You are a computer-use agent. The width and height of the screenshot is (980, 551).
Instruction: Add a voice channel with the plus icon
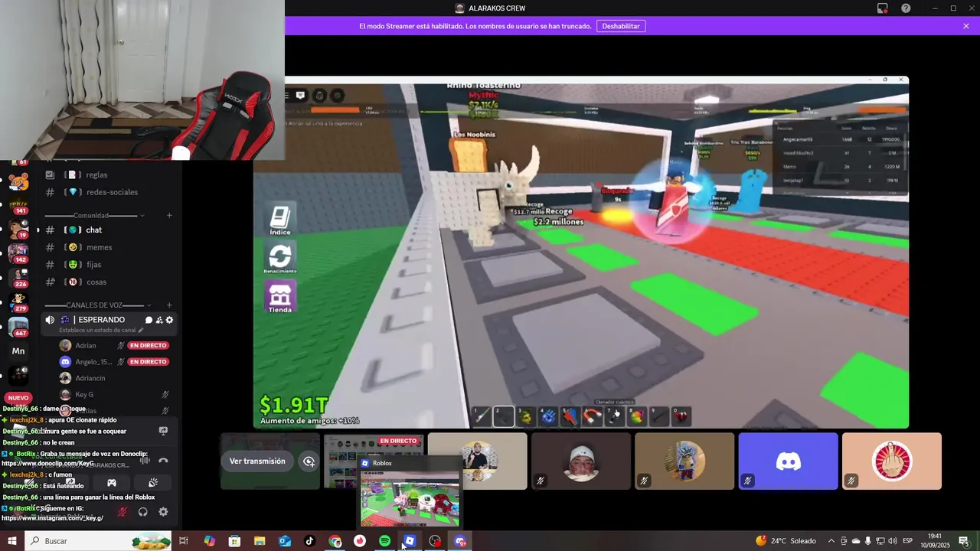[169, 305]
